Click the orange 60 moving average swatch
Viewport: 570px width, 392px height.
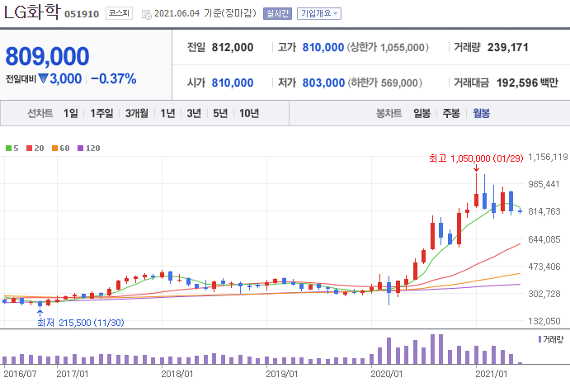55,149
